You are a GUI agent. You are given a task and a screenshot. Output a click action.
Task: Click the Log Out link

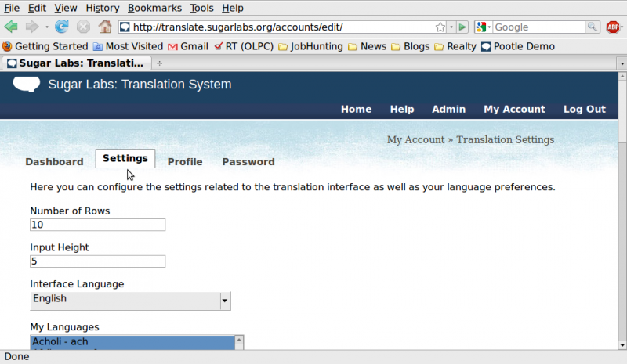coord(584,110)
